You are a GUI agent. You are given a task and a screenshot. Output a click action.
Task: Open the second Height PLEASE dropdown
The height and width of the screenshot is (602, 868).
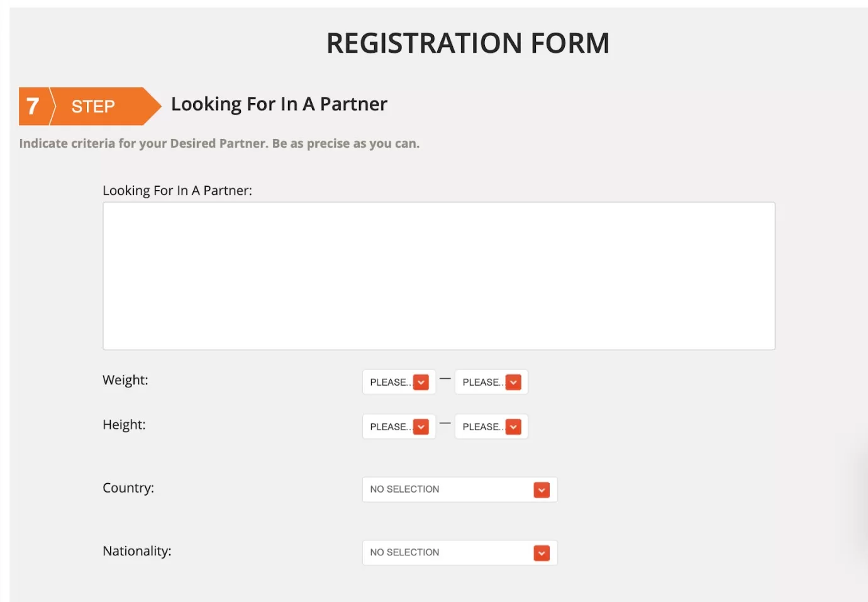point(482,427)
